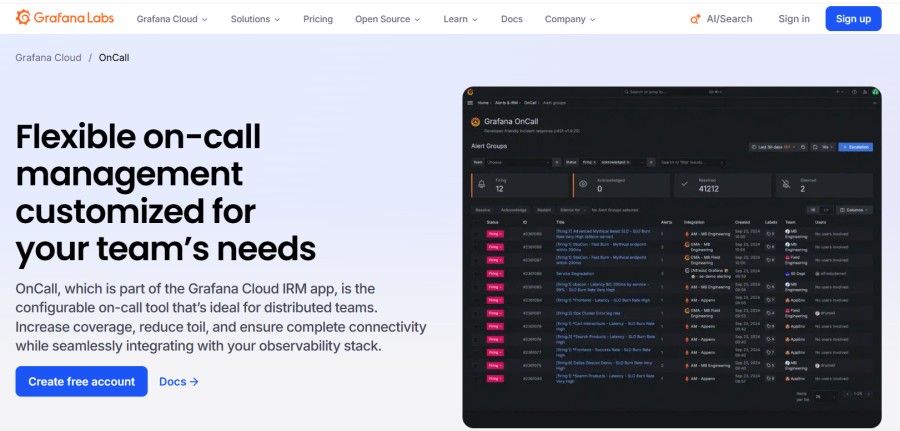Click the Grafana Labs logo
This screenshot has width=900, height=431.
[65, 18]
